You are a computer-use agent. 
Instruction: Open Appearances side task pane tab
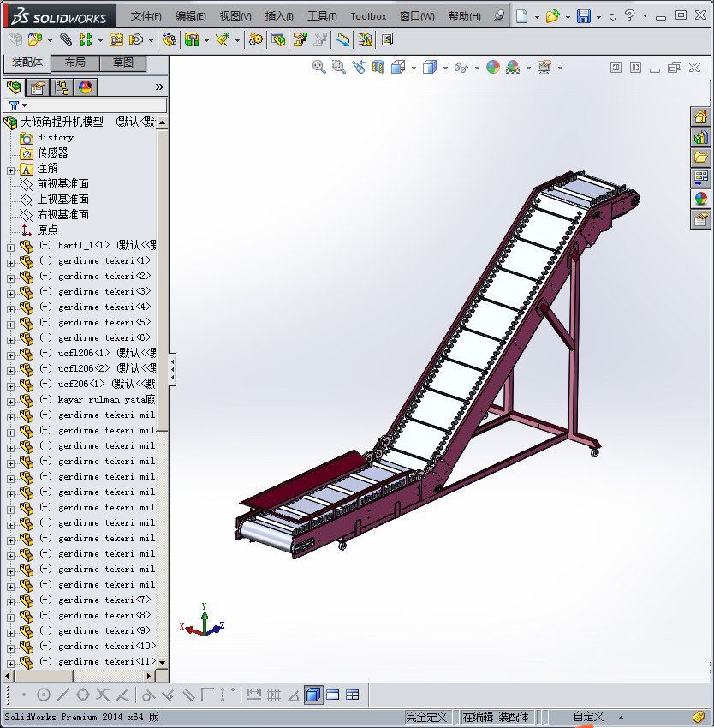[700, 198]
